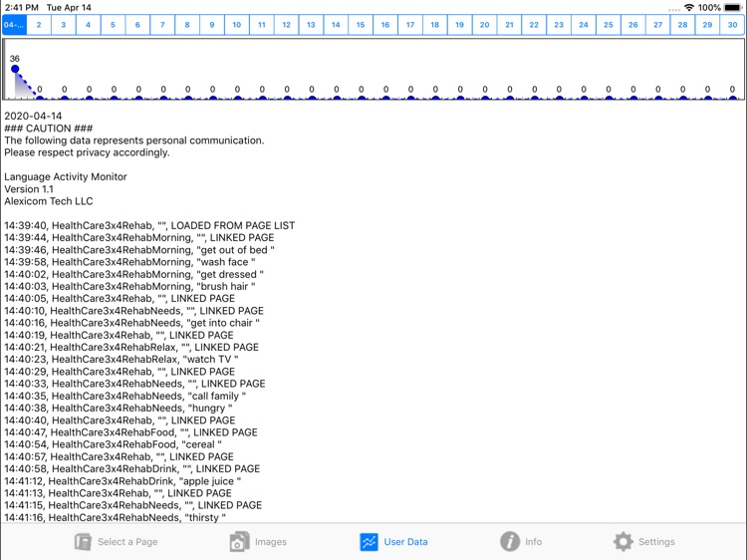
Task: Pick day 16 in date strip
Action: click(385, 25)
